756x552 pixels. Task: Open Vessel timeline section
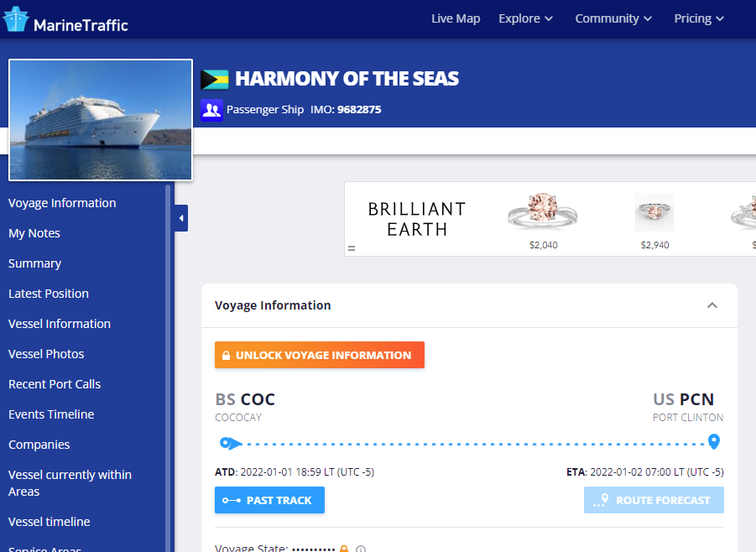[x=50, y=522]
